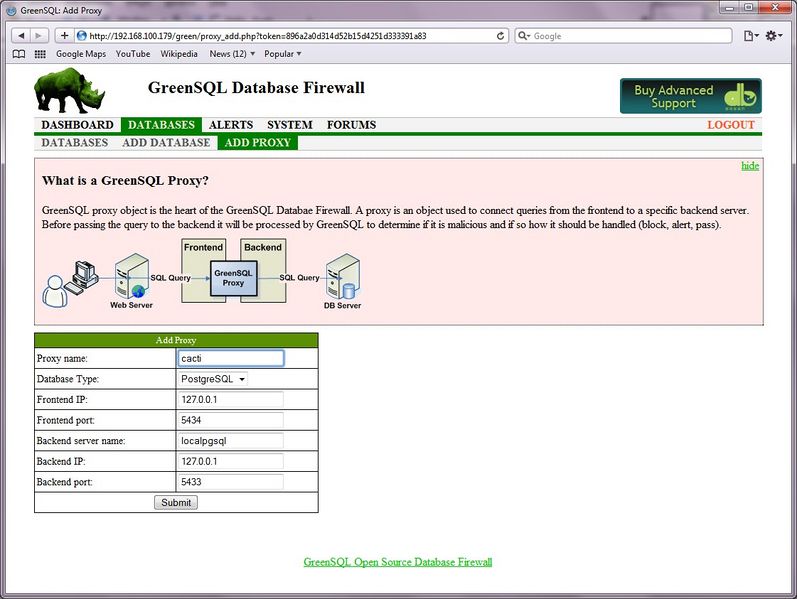Click the Backend port field

coord(231,482)
